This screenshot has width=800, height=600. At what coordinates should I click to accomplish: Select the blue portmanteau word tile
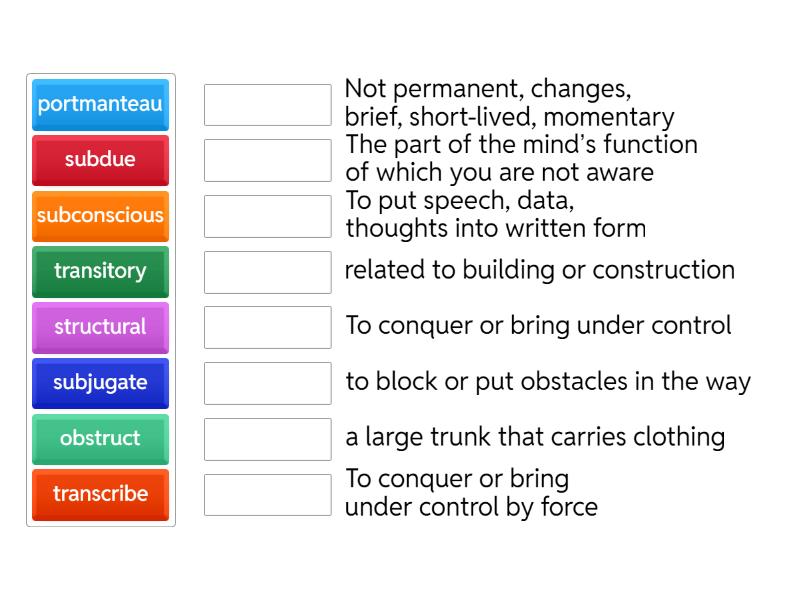click(100, 104)
